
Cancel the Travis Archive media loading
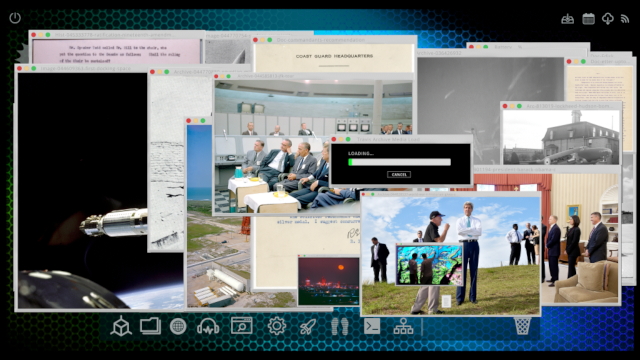[x=399, y=175]
